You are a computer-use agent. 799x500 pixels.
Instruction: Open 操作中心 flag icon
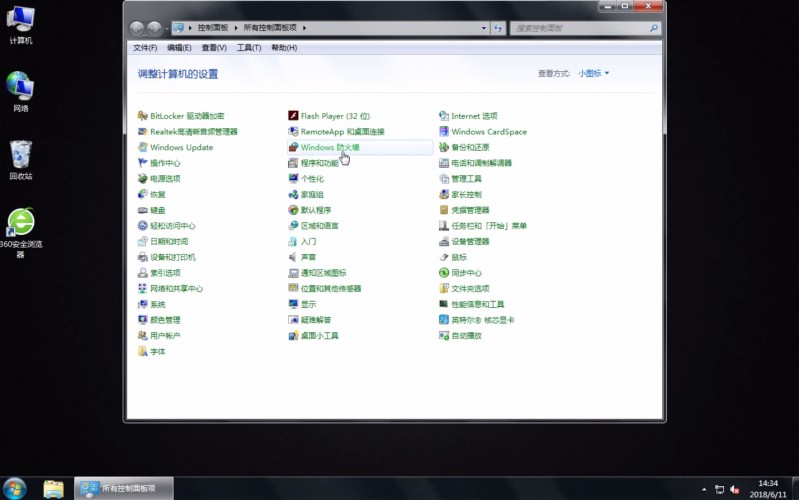click(143, 163)
